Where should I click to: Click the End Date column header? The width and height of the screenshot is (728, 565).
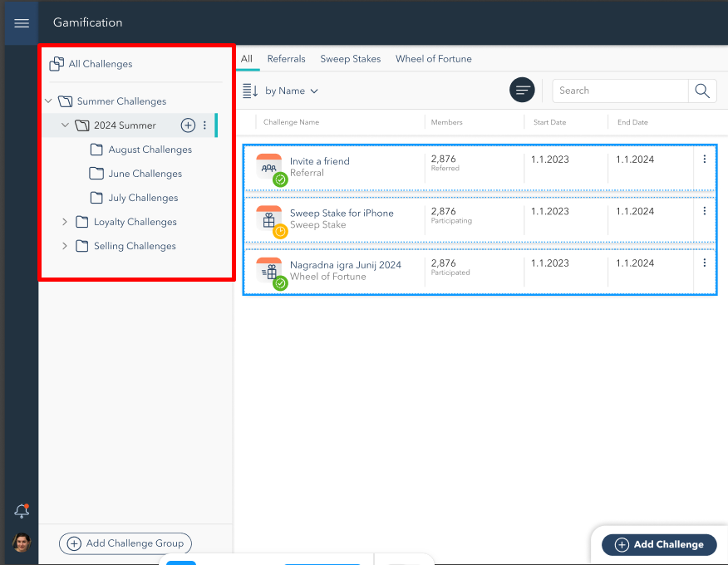(x=632, y=122)
